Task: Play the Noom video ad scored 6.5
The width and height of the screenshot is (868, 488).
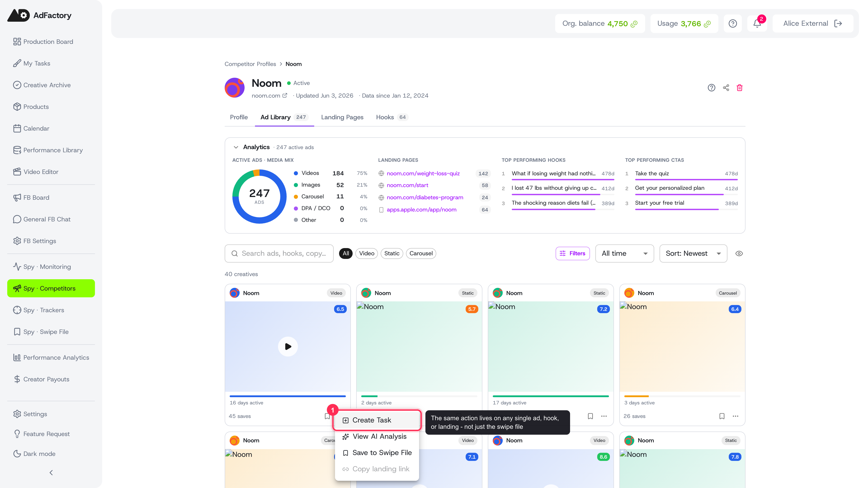Action: click(x=288, y=347)
